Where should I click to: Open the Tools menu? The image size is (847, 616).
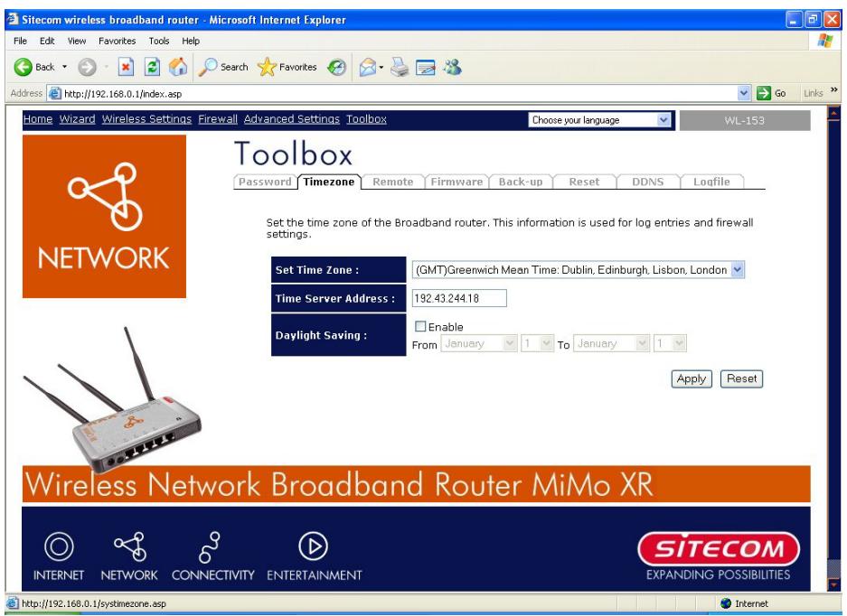tap(159, 41)
